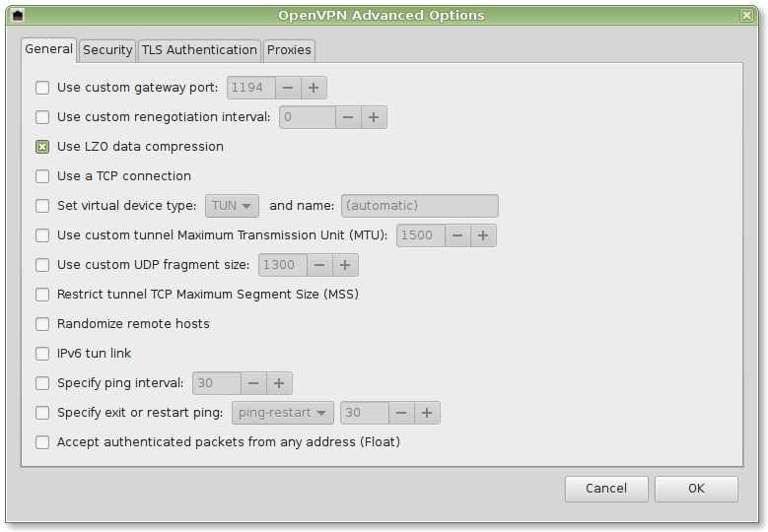This screenshot has height=532, width=768.
Task: Click the Cancel button
Action: click(606, 489)
